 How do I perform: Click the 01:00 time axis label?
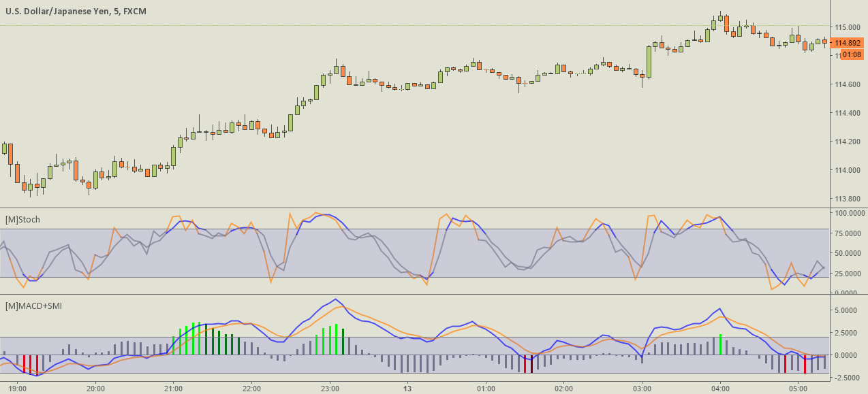[x=486, y=389]
